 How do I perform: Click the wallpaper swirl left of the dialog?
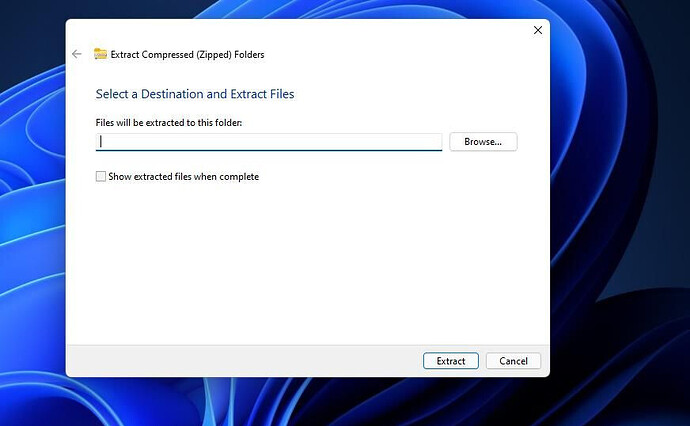click(x=33, y=220)
